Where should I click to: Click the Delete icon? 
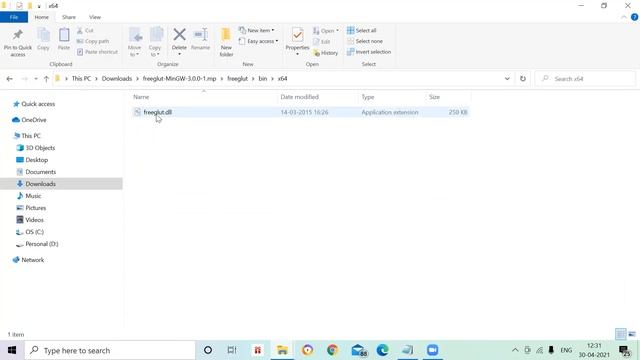[x=179, y=35]
